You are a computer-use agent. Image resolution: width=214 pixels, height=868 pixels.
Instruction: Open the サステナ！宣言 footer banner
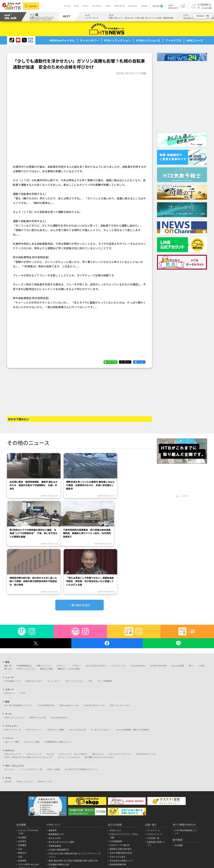[166, 801]
